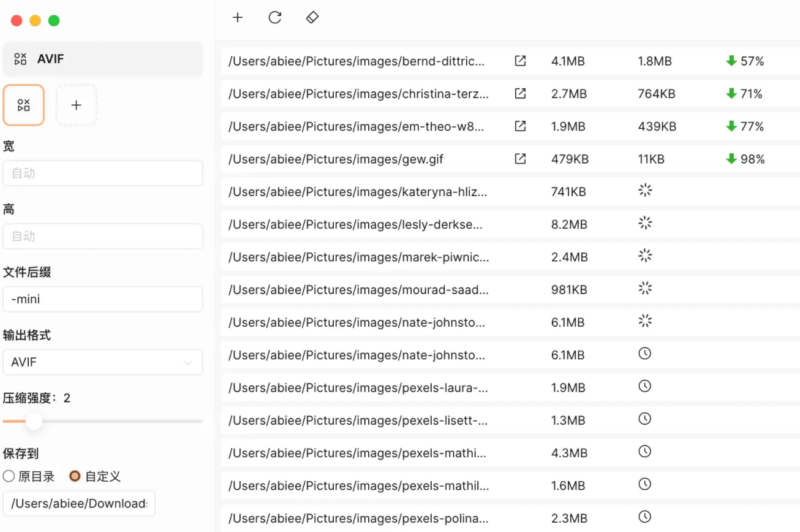
Task: Add a new preset with dashed plus tile
Action: click(77, 104)
